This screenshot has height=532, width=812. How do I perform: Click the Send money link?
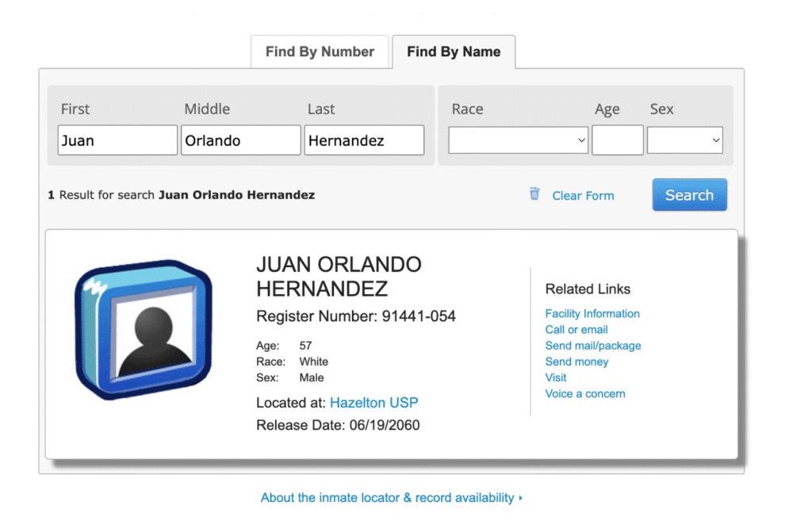[576, 362]
